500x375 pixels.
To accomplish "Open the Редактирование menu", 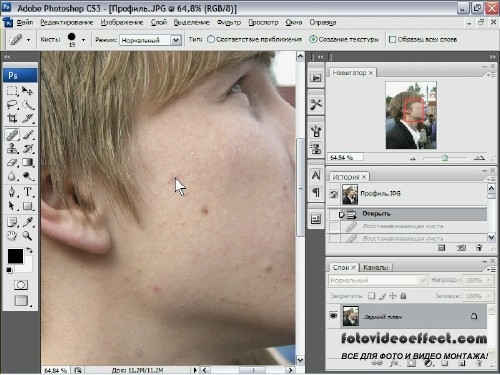I will coord(66,22).
